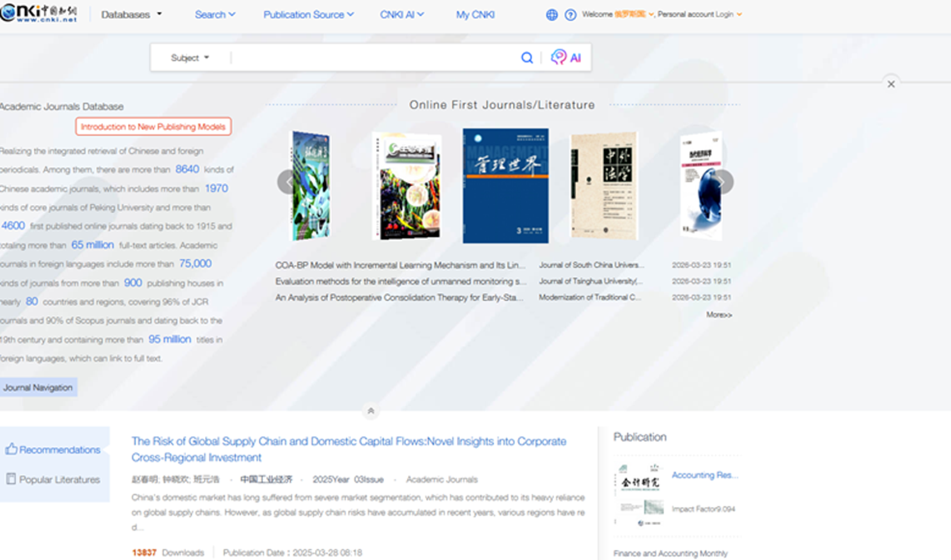
Task: Open the Search menu
Action: coord(214,15)
